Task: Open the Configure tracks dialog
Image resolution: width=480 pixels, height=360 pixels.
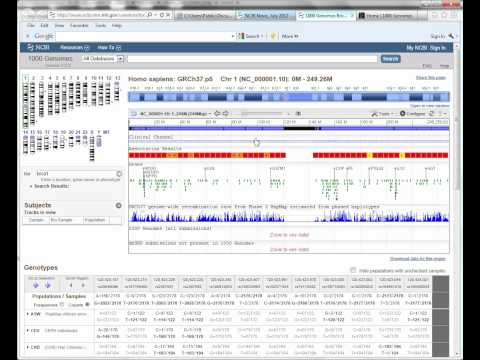Action: point(413,114)
